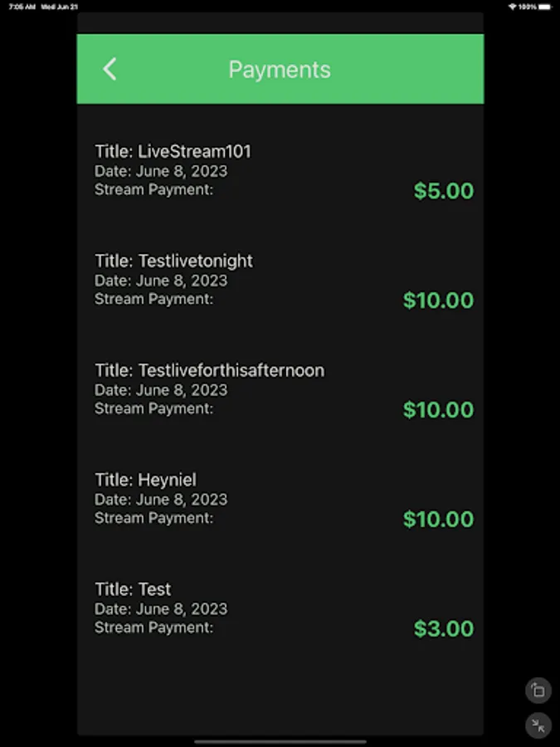Screen dimensions: 560x747
Task: Click the $10.00 amount for Testlivetonight
Action: (x=439, y=300)
